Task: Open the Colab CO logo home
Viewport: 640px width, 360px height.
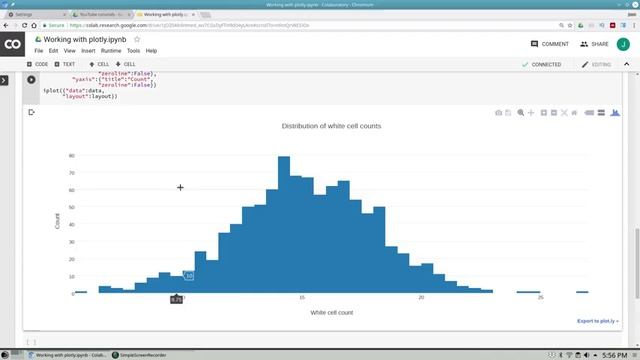Action: coord(12,44)
